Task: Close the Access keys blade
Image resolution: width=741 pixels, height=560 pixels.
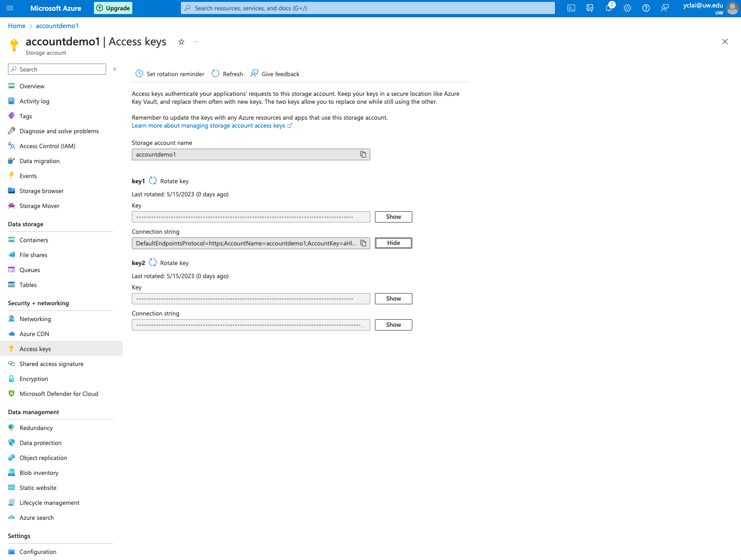Action: coord(725,42)
